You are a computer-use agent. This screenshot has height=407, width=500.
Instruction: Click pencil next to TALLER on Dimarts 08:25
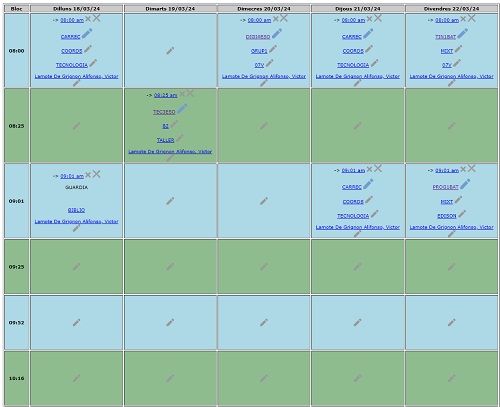[180, 138]
